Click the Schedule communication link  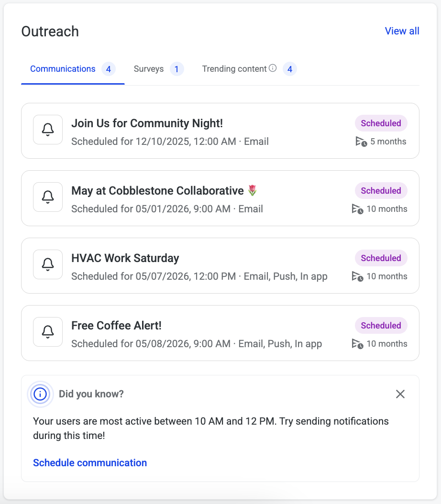coord(90,463)
